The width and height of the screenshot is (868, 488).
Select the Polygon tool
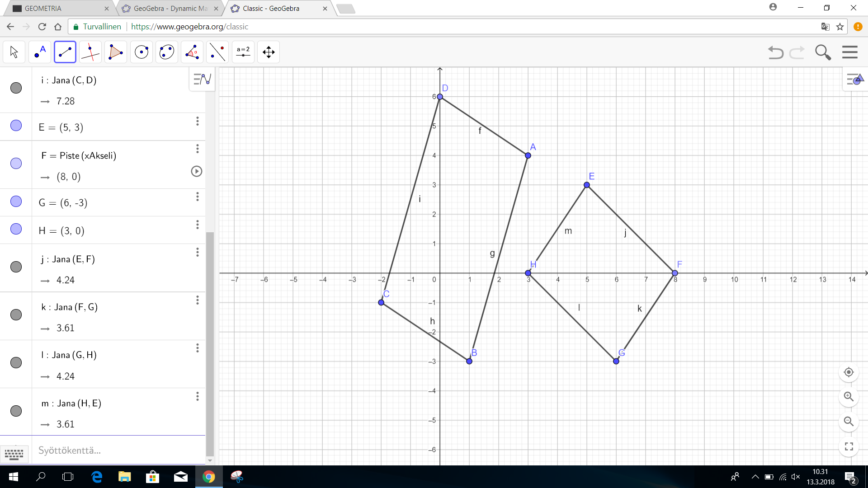click(x=116, y=52)
